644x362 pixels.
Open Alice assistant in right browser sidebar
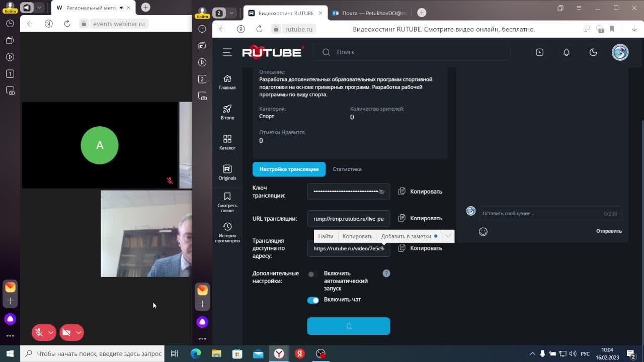pyautogui.click(x=202, y=322)
